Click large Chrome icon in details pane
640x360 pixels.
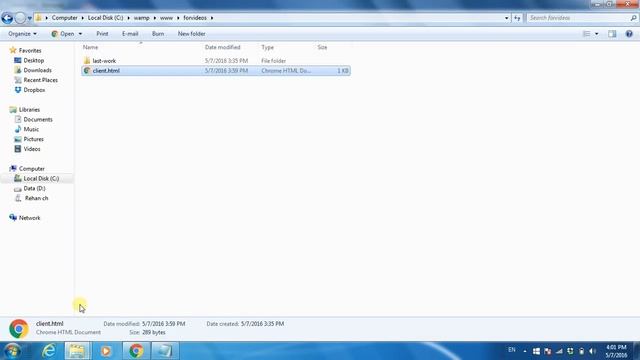19,329
